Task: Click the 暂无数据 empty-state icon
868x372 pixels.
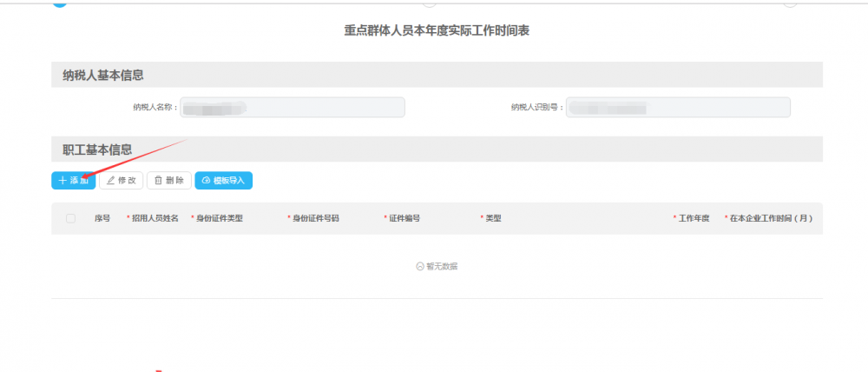Action: point(420,266)
